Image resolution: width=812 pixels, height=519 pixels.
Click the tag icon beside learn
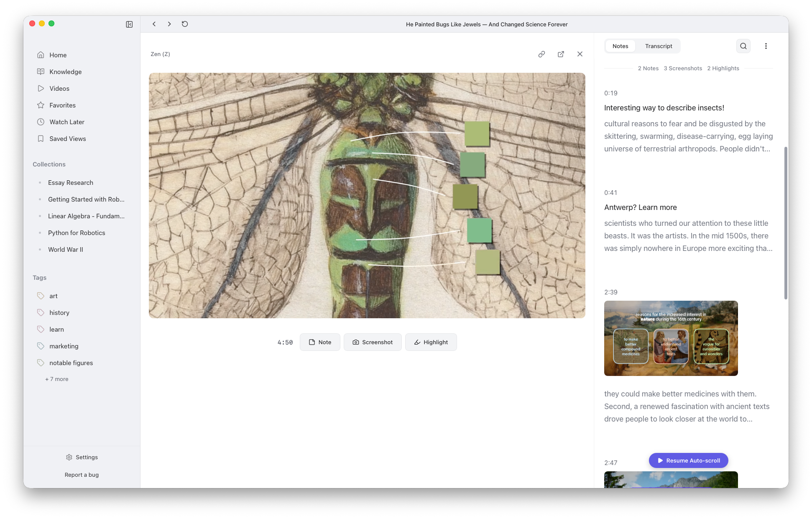tap(41, 329)
